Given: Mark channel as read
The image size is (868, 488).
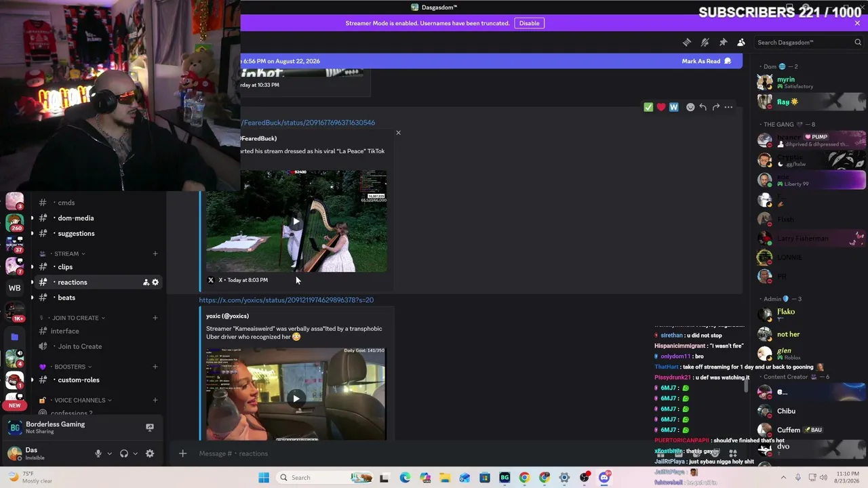Looking at the screenshot, I should [706, 61].
